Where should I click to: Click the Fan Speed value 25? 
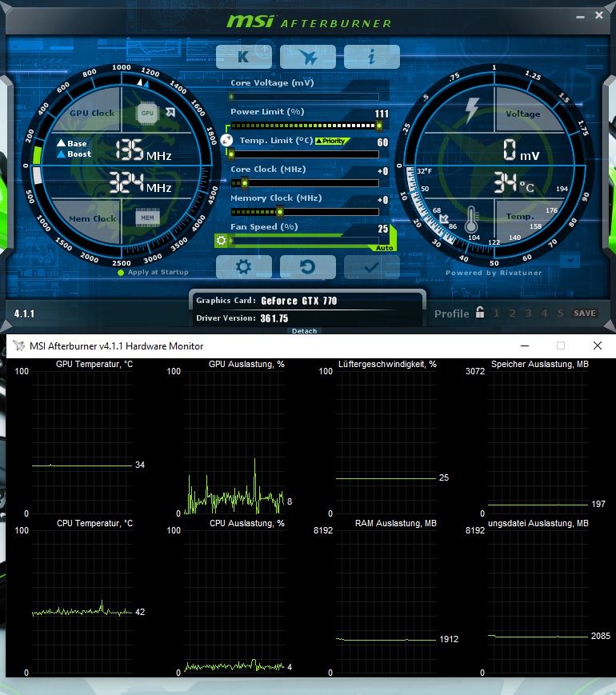click(x=383, y=229)
